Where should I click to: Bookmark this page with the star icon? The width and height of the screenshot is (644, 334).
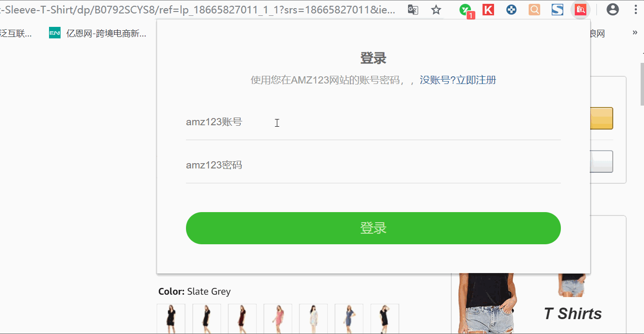pos(436,10)
